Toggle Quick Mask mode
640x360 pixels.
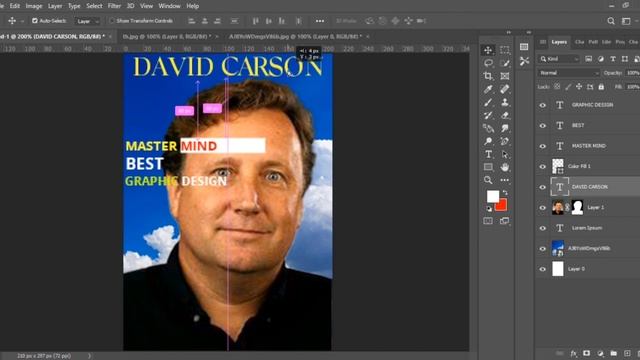[x=488, y=221]
